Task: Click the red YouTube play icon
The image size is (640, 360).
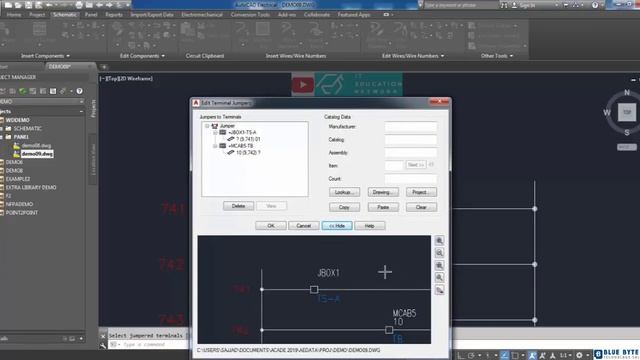Action: (x=302, y=84)
